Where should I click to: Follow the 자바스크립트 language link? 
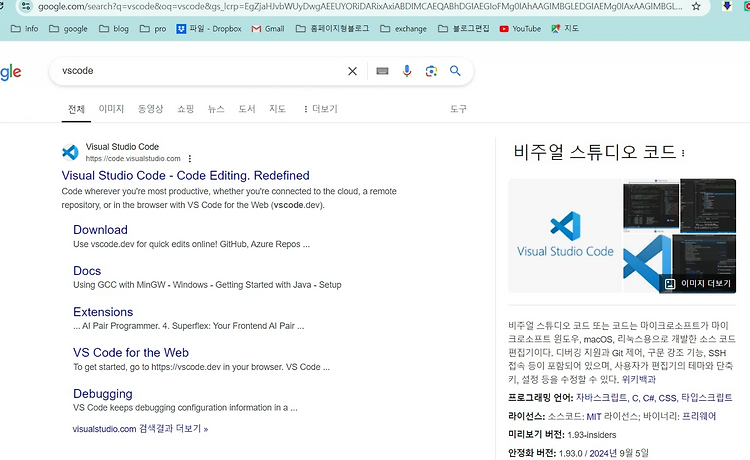pos(602,398)
